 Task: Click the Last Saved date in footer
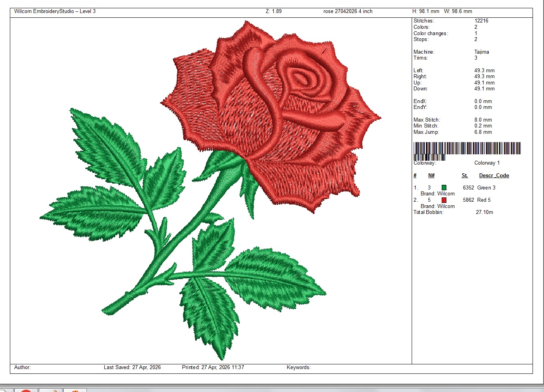click(x=132, y=368)
